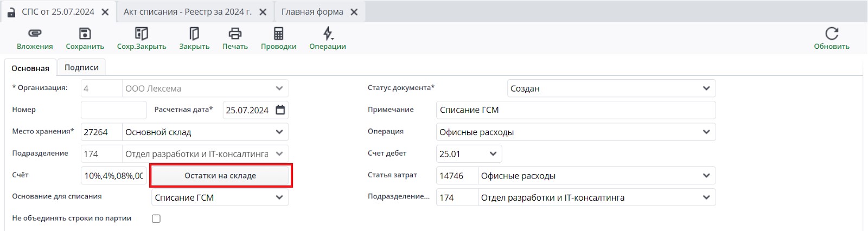Expand the Основание для списания dropdown
Screen dimensions: 868x231
coord(279,197)
